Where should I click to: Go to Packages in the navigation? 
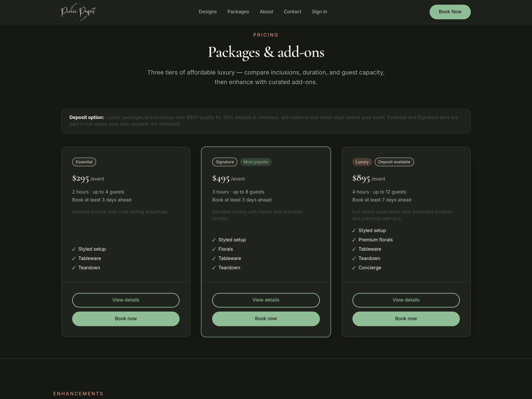[x=238, y=12]
